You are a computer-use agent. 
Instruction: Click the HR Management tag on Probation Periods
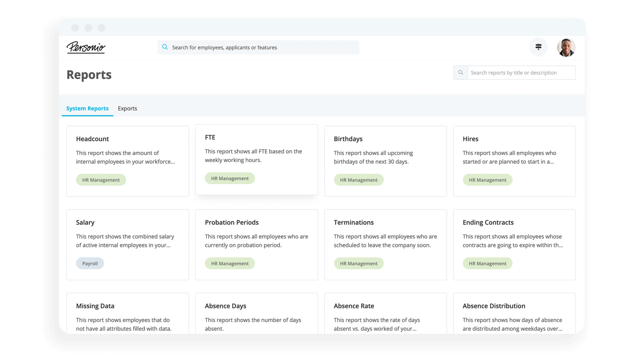(x=230, y=263)
